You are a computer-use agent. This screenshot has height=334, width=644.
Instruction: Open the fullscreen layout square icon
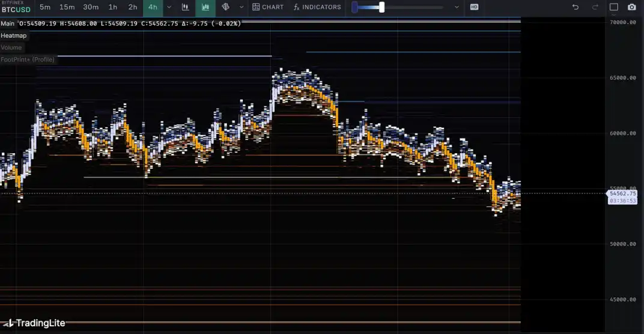tap(614, 7)
